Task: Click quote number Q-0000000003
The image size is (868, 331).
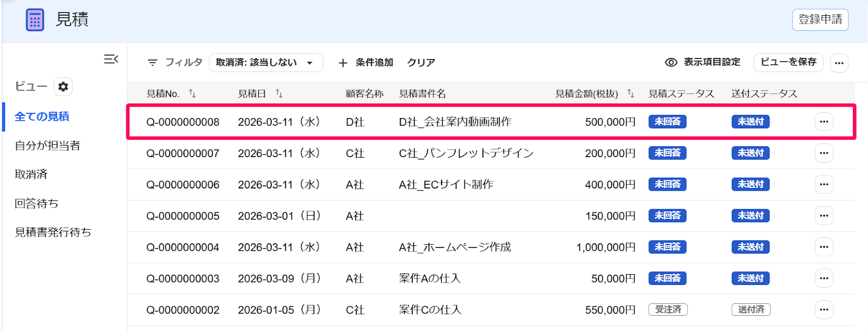Action: (x=183, y=279)
